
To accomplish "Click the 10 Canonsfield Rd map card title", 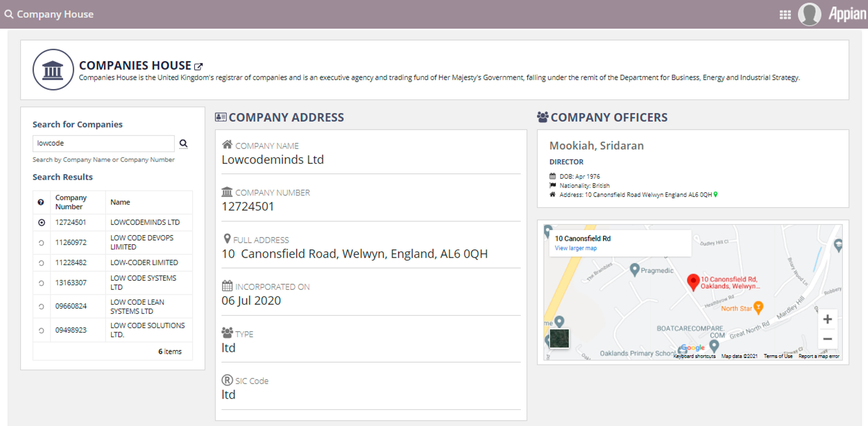I will click(583, 239).
